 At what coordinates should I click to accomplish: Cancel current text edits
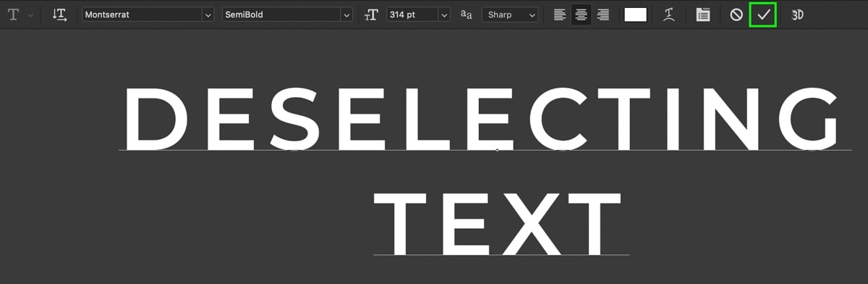(736, 14)
